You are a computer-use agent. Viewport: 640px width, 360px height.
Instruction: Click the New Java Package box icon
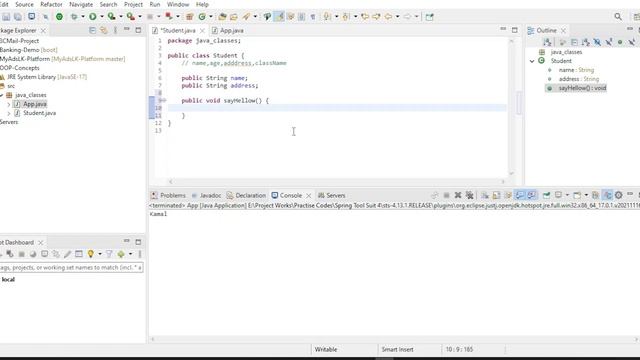pos(189,17)
